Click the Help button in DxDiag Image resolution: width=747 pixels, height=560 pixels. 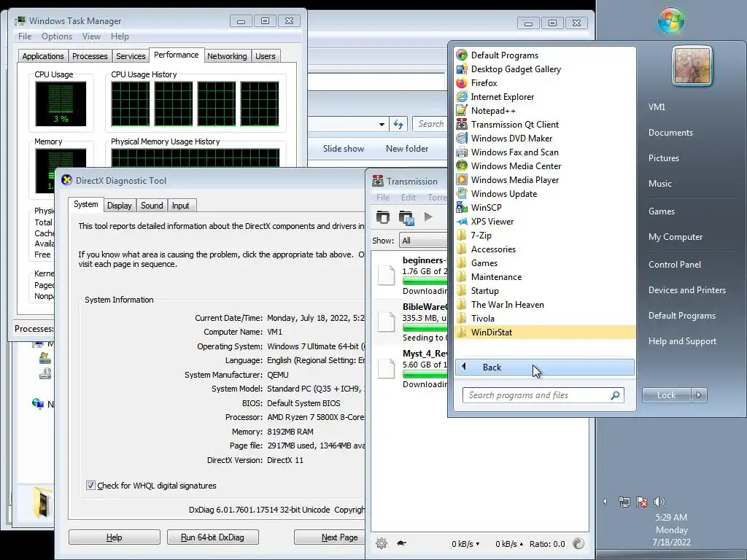115,537
